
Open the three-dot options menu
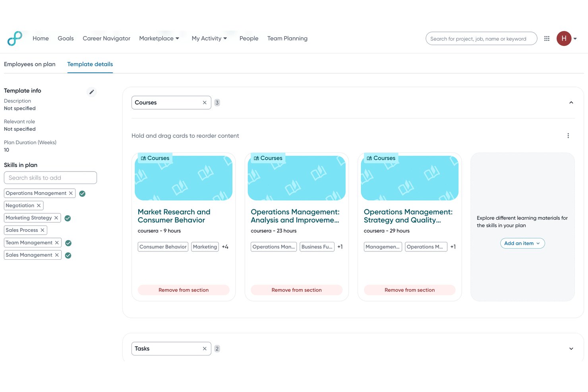click(x=568, y=135)
